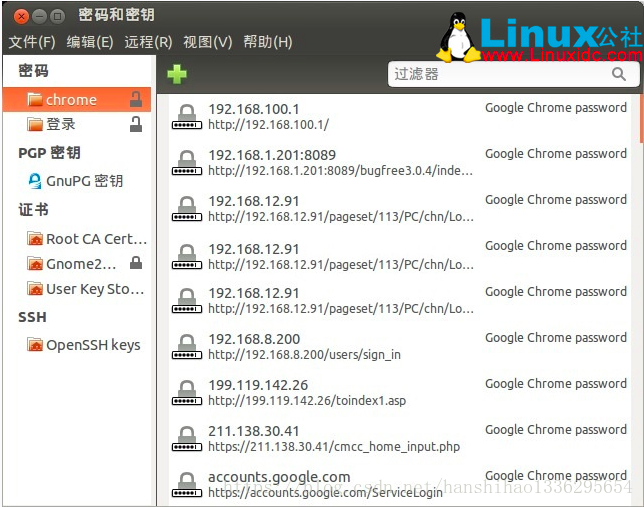This screenshot has width=644, height=507.
Task: Click the URL ending bugfree3.0.4/inde...
Action: (x=340, y=171)
